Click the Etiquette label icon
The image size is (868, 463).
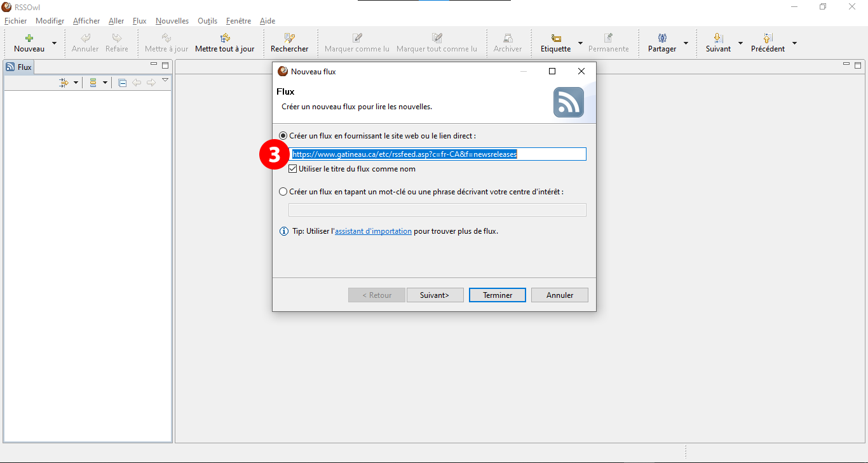point(555,39)
